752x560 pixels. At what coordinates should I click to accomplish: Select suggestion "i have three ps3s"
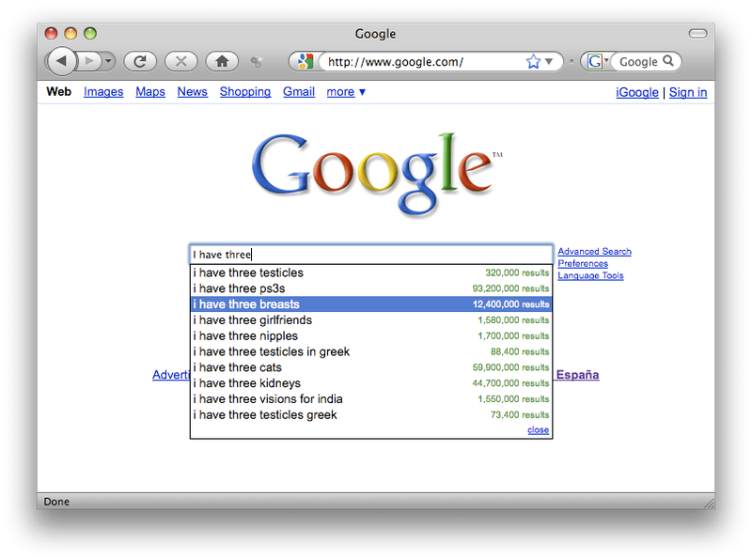371,288
